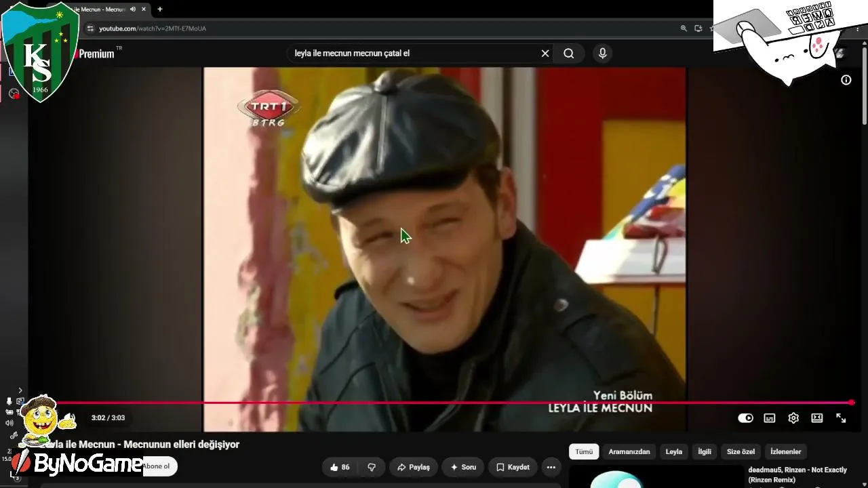Click the YouTube search magnifier button
Screen dimensions: 868x488
coord(568,54)
